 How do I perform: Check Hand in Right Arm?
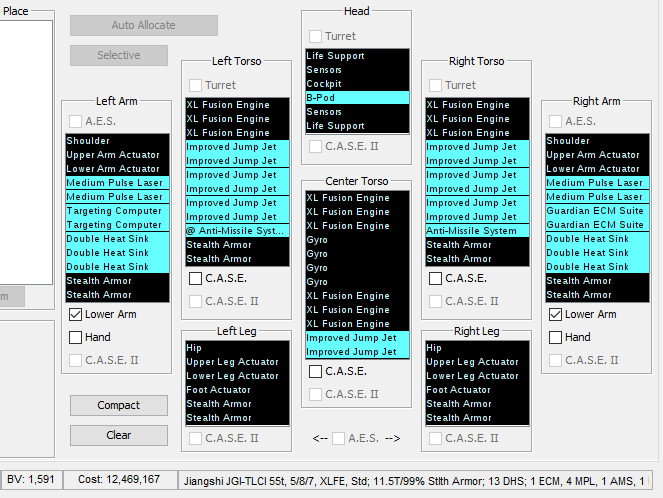(x=555, y=337)
